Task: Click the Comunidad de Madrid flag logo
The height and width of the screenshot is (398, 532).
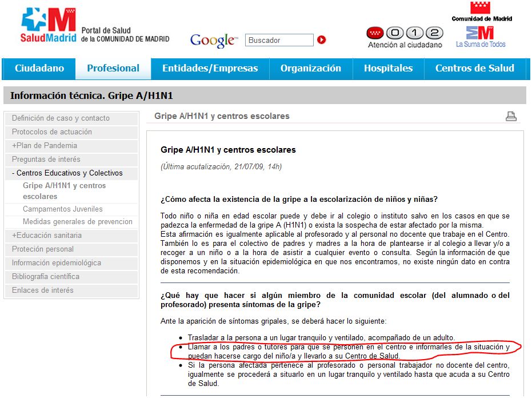Action: [x=481, y=11]
